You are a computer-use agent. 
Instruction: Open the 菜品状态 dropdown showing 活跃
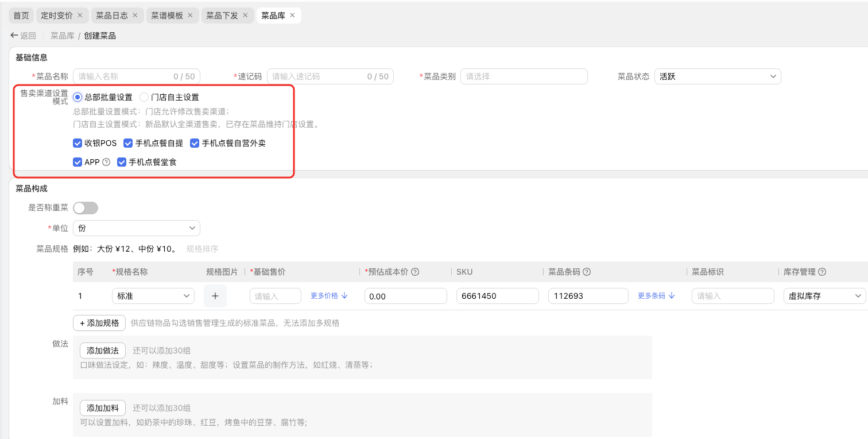coord(718,76)
